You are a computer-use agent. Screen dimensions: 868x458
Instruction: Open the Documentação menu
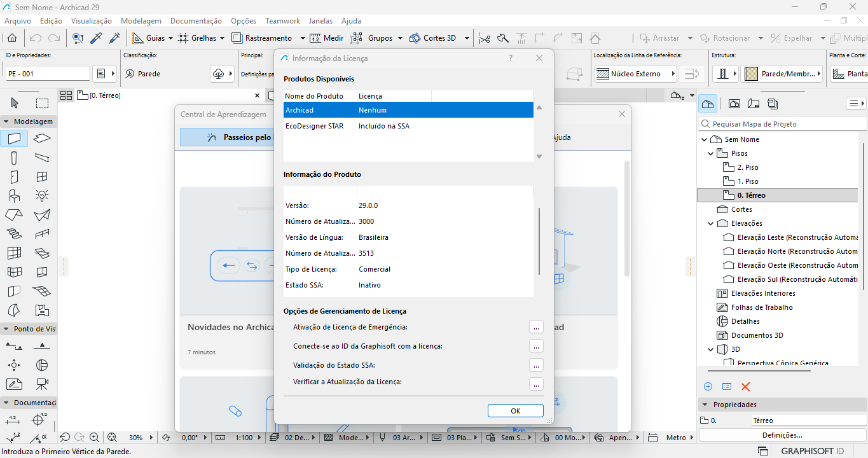pyautogui.click(x=196, y=21)
